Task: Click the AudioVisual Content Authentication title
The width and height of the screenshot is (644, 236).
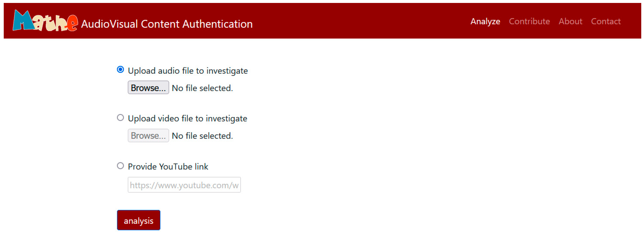Action: tap(167, 24)
